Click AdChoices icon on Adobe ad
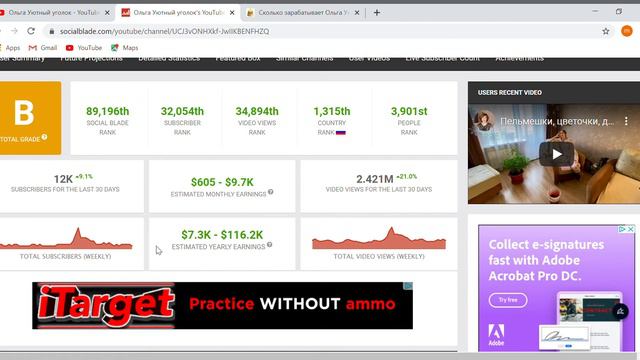 (x=622, y=229)
